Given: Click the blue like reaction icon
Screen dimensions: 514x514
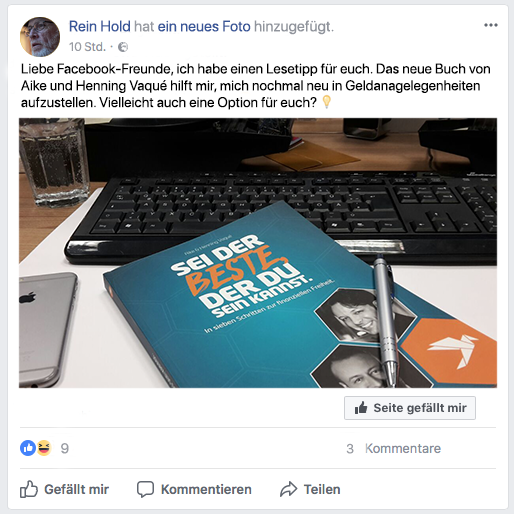Looking at the screenshot, I should pos(28,448).
